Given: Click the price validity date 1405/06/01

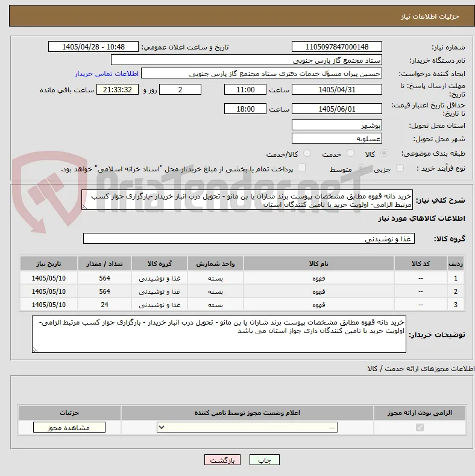Looking at the screenshot, I should point(337,109).
